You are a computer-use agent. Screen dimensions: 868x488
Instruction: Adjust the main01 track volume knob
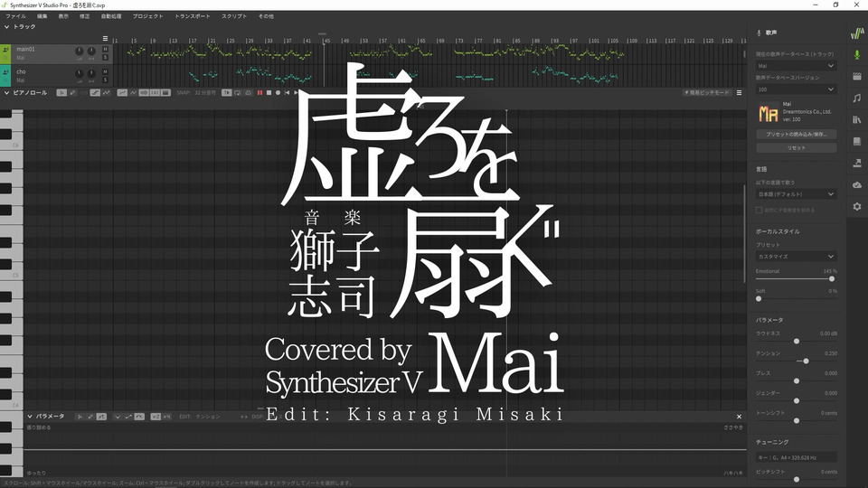click(80, 51)
